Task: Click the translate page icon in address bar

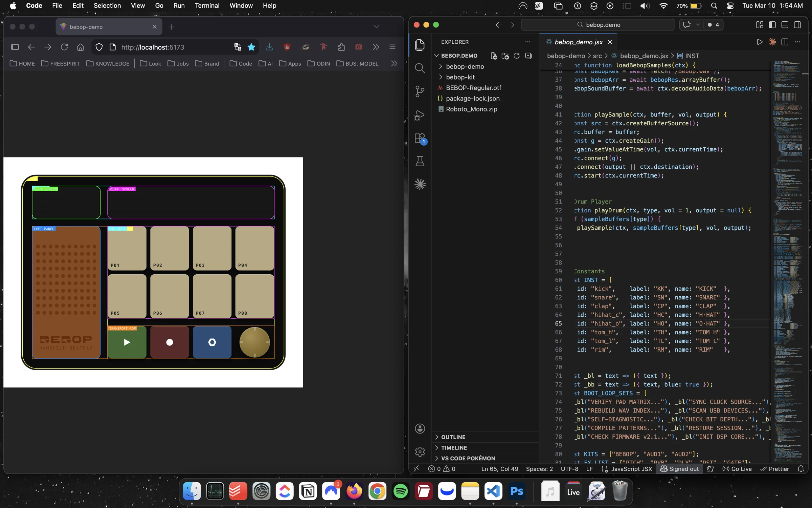Action: point(238,47)
